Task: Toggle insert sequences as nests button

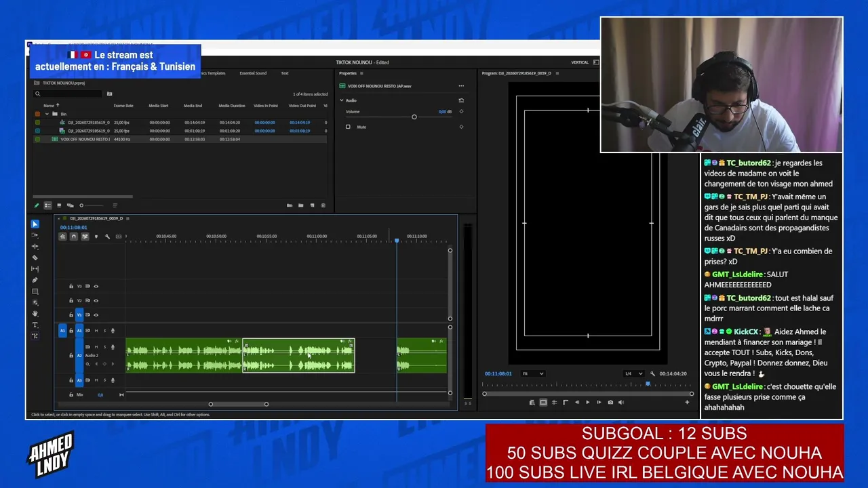Action: (62, 237)
